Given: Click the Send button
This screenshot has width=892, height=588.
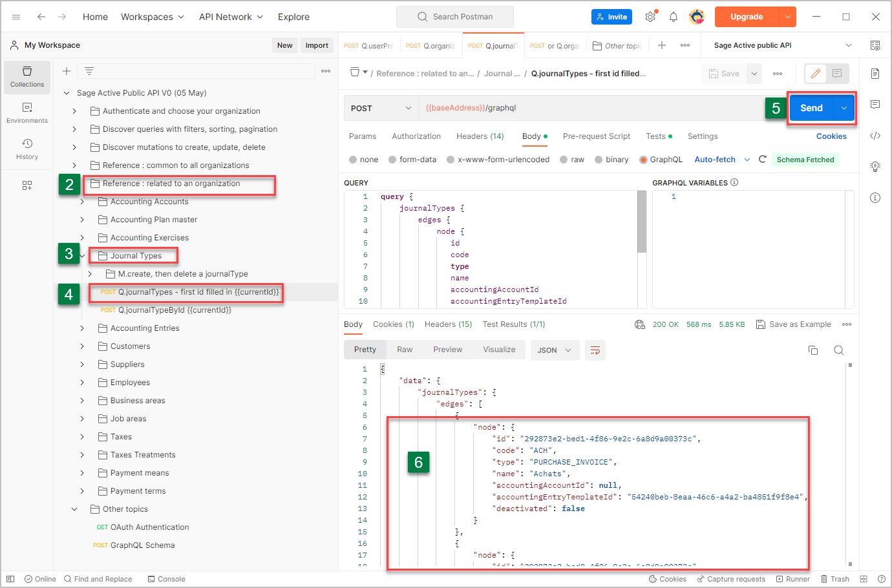Looking at the screenshot, I should click(812, 108).
